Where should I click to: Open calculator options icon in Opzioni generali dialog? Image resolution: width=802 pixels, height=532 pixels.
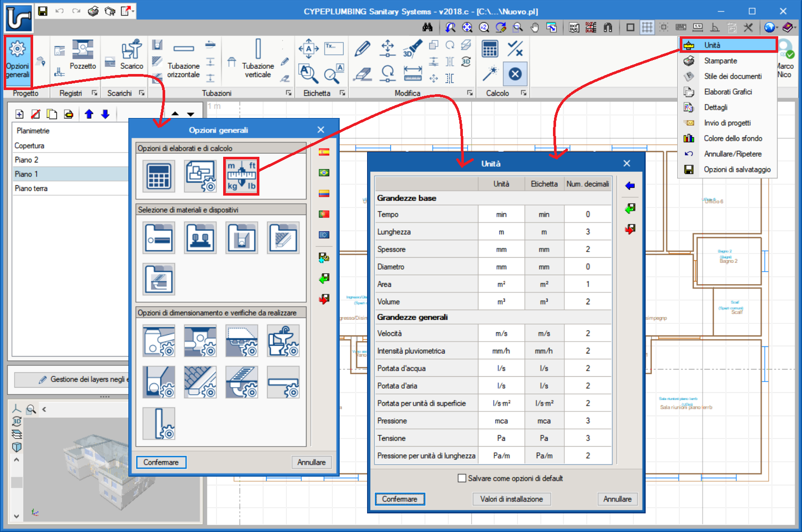158,176
